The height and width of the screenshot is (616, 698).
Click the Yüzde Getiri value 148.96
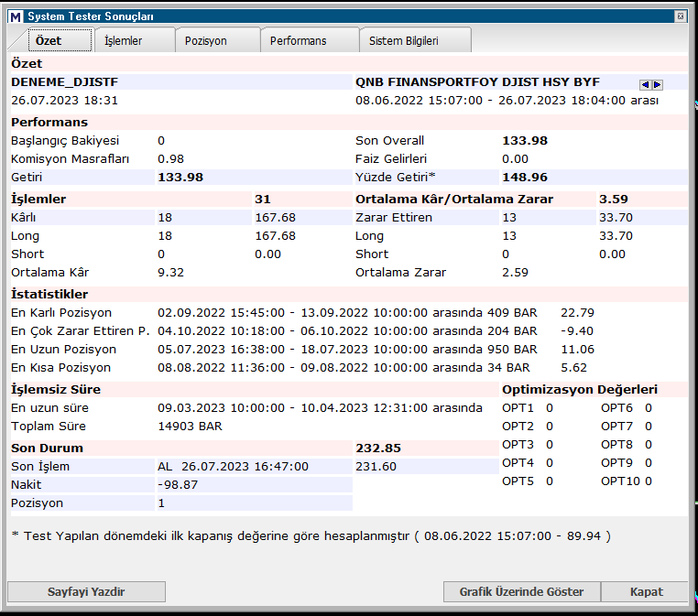coord(525,177)
